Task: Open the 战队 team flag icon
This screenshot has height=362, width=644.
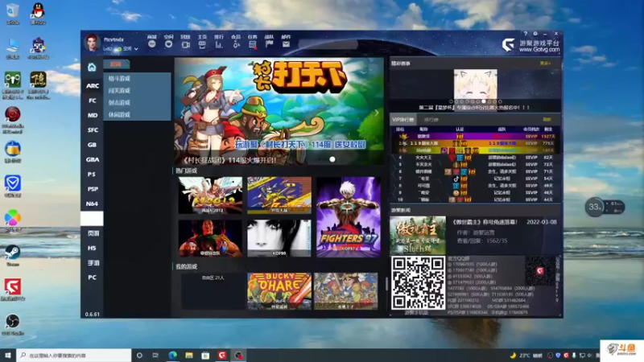Action: [x=270, y=44]
